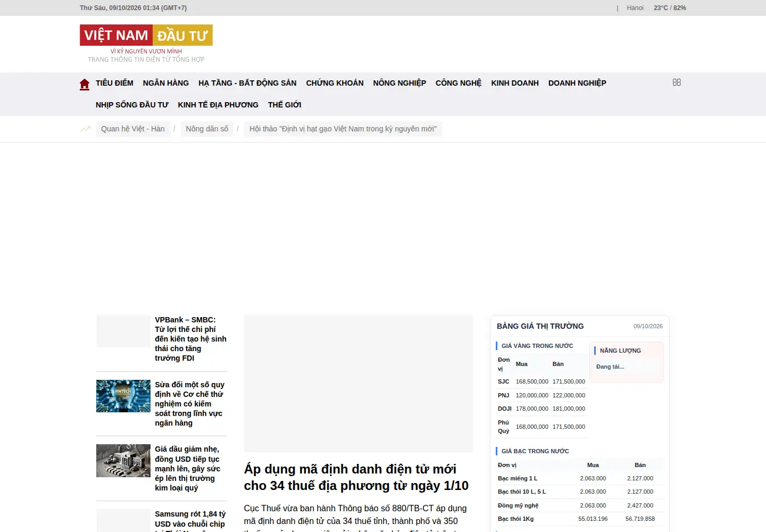Click the 'Đồng mỹ nghệ' row label
This screenshot has width=766, height=532.
click(518, 505)
